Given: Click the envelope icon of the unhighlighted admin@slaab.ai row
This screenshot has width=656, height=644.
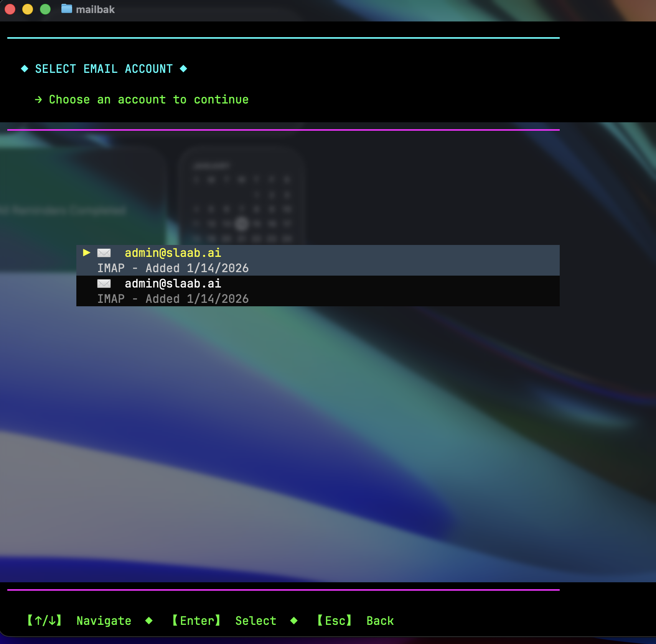Looking at the screenshot, I should [104, 284].
